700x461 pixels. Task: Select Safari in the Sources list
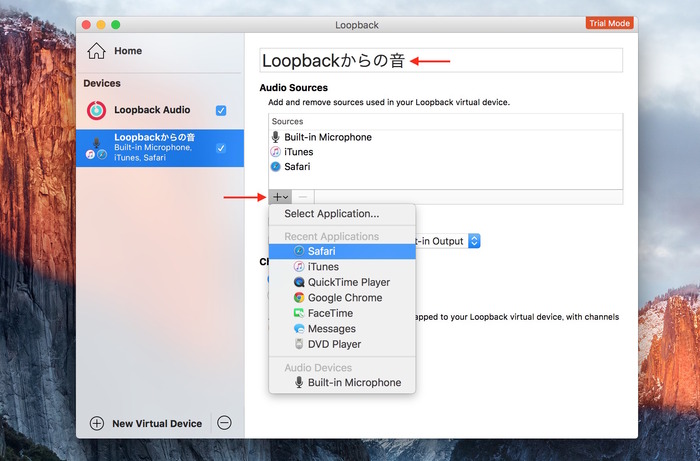tap(445, 166)
